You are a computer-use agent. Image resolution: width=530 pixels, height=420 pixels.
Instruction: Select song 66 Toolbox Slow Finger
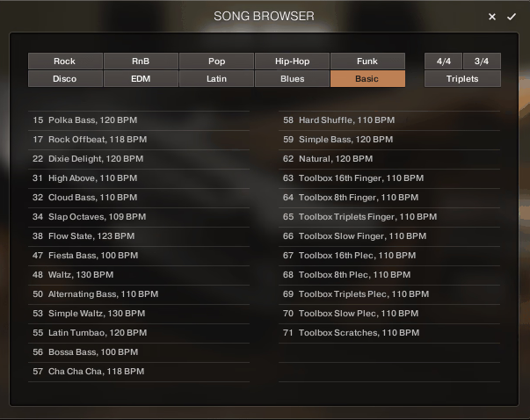click(x=389, y=236)
